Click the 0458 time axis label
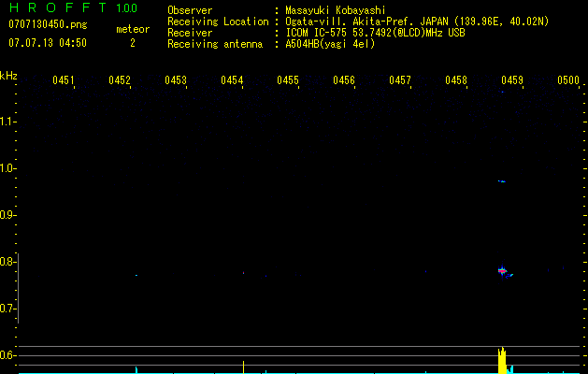 456,80
